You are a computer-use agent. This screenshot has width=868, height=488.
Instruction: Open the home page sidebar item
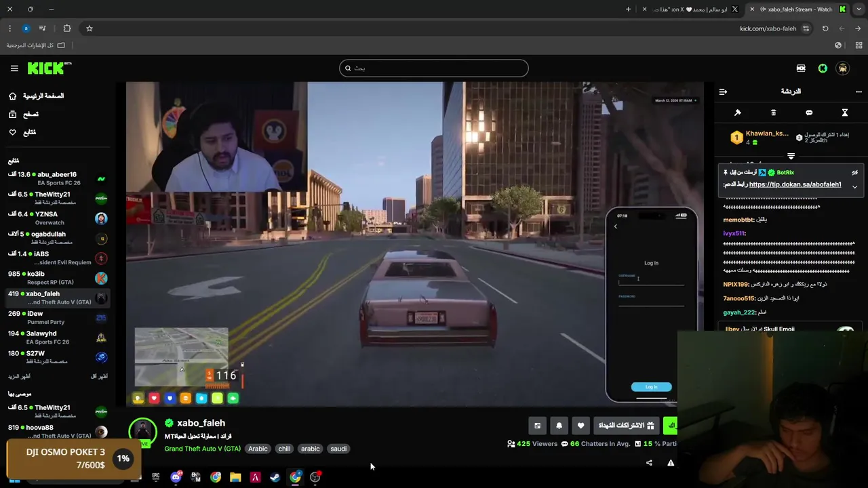click(37, 96)
